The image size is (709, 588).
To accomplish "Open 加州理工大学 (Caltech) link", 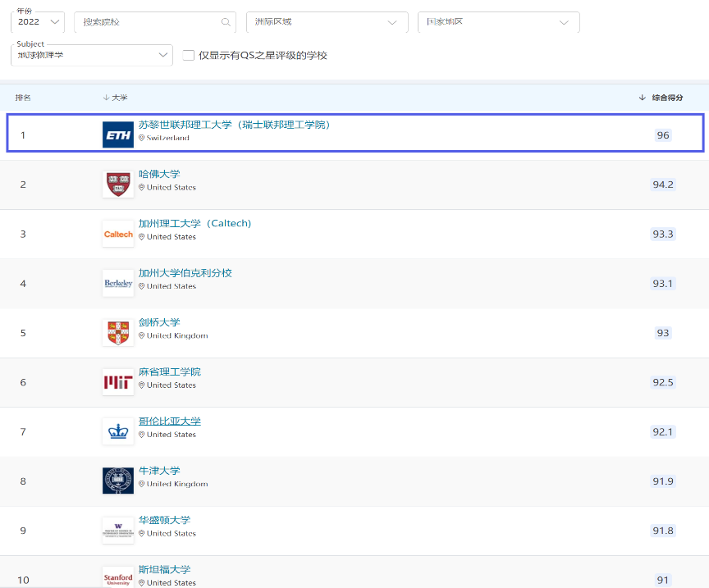I will point(194,223).
